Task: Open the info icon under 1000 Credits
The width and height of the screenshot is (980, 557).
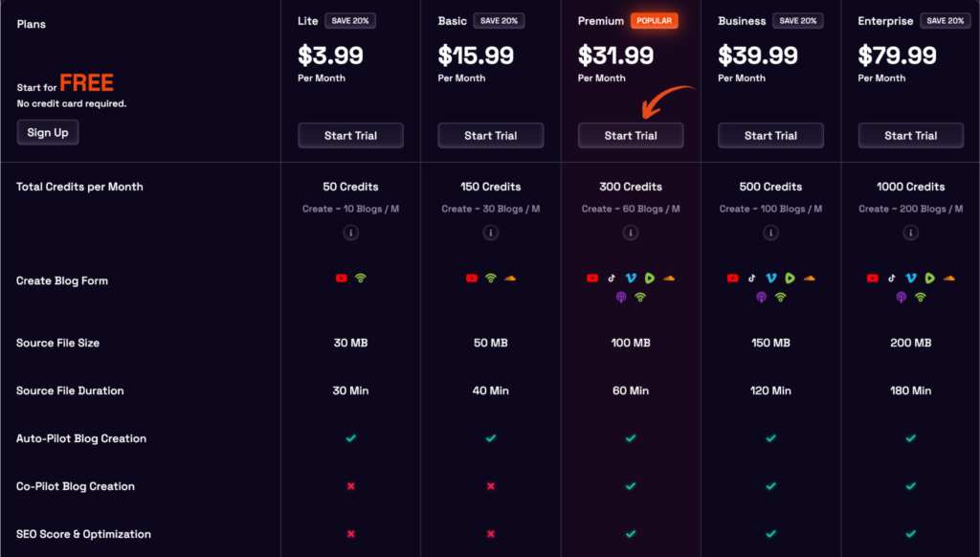Action: tap(911, 233)
